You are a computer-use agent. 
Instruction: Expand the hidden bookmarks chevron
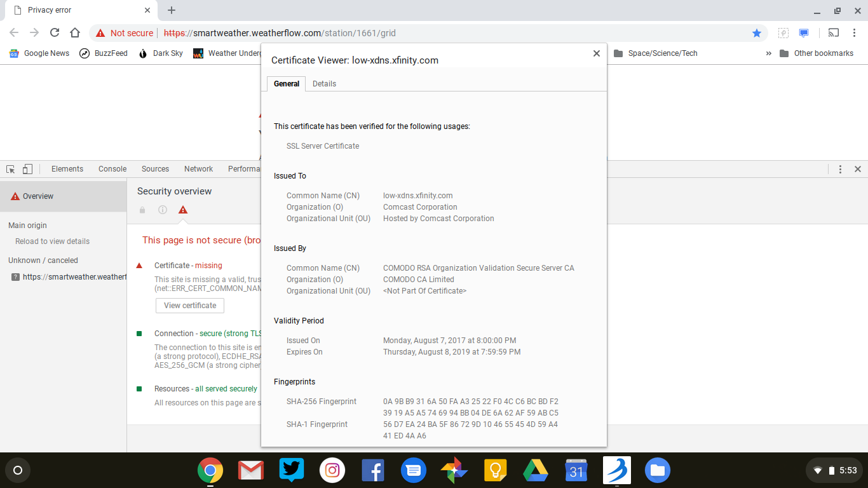pos(769,53)
